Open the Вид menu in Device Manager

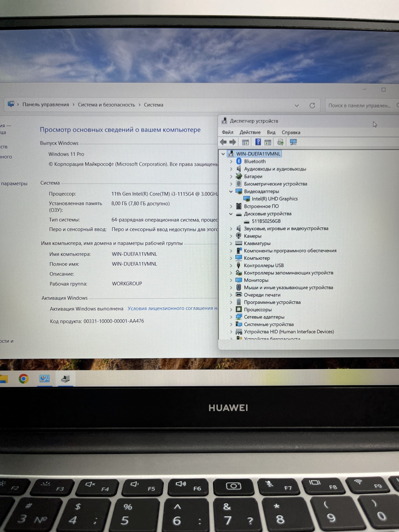point(271,132)
